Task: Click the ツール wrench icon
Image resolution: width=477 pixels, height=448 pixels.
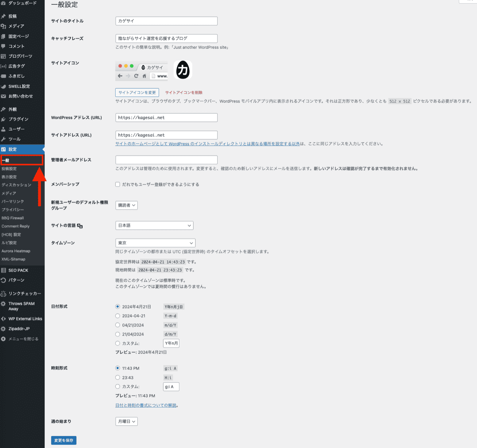Action: pos(4,139)
